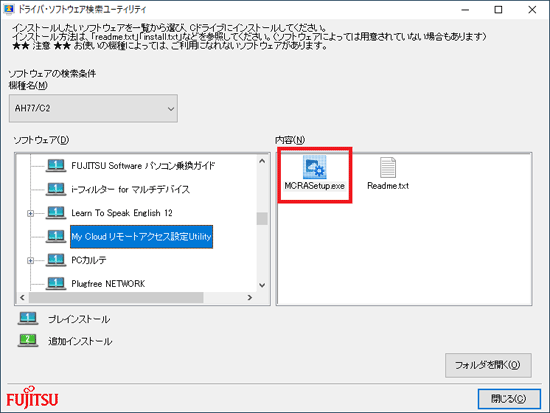The image size is (550, 413).
Task: Click the プレインストール legend label
Action: (x=79, y=319)
